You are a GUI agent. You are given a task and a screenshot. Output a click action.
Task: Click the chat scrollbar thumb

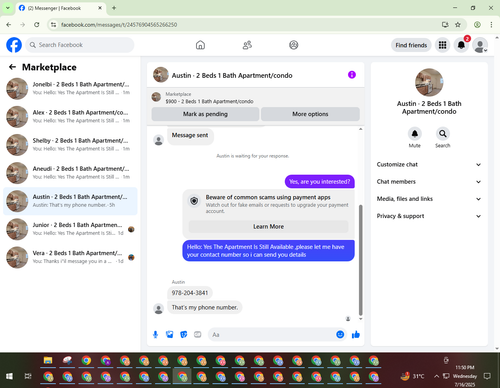click(360, 260)
